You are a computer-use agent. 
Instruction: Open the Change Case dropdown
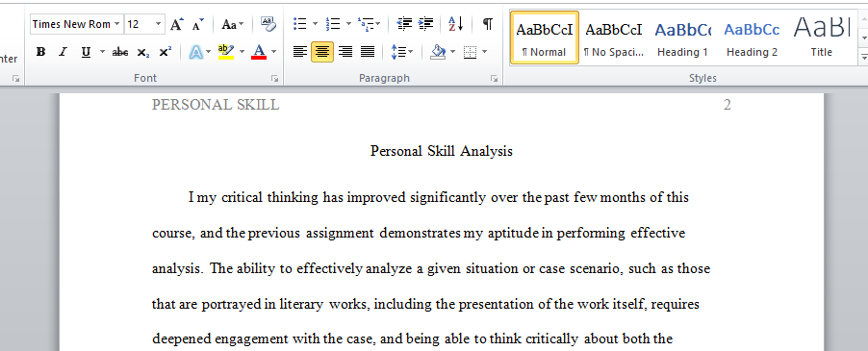coord(233,24)
